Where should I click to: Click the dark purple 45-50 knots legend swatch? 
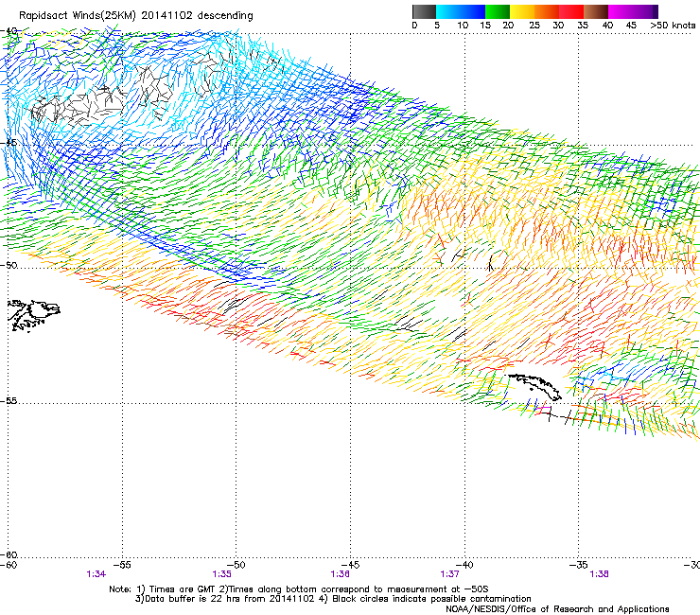(x=645, y=11)
